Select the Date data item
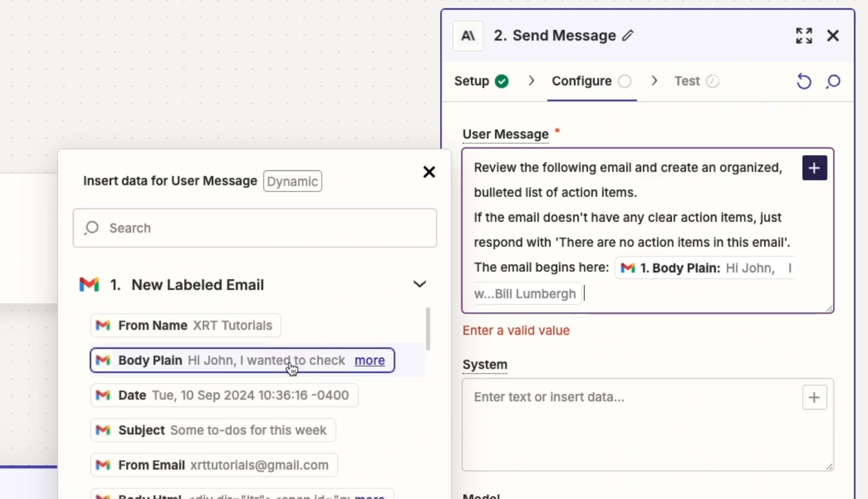This screenshot has width=868, height=499. (224, 396)
